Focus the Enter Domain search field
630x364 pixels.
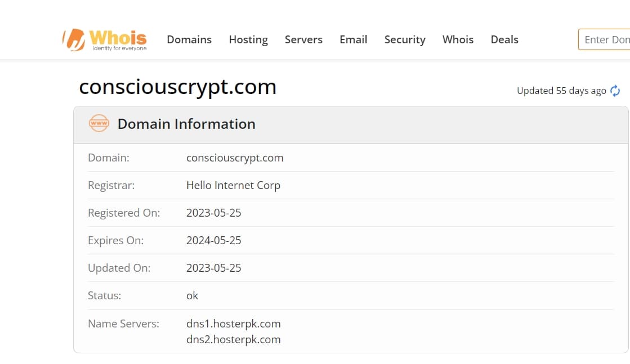tap(604, 39)
